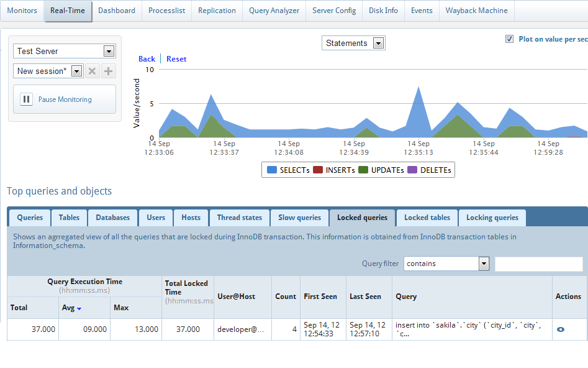Screen dimensions: 588x368
Task: Go to the Replication tab
Action: pyautogui.click(x=217, y=11)
